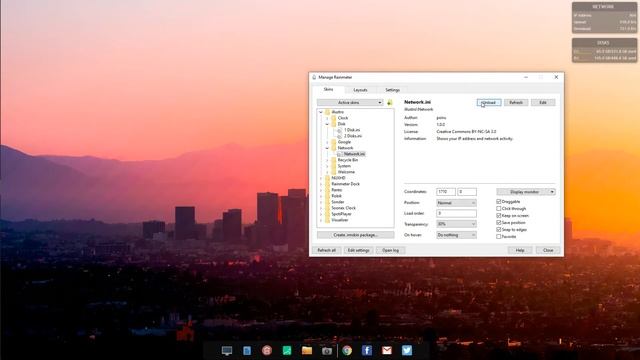Open the blue document dock icon

click(x=247, y=351)
